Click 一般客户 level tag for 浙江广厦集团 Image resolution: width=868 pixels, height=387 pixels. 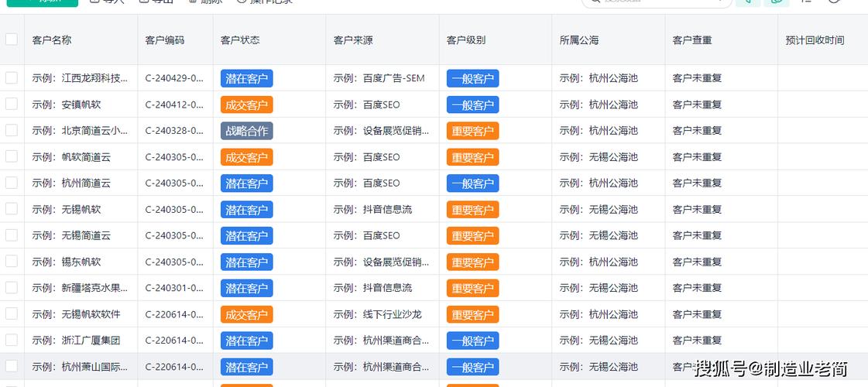click(473, 341)
